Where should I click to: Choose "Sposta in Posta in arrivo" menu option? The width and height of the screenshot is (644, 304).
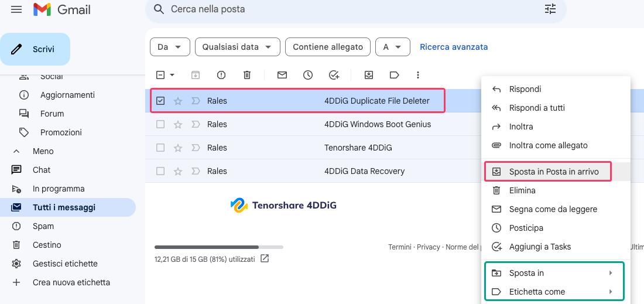553,172
